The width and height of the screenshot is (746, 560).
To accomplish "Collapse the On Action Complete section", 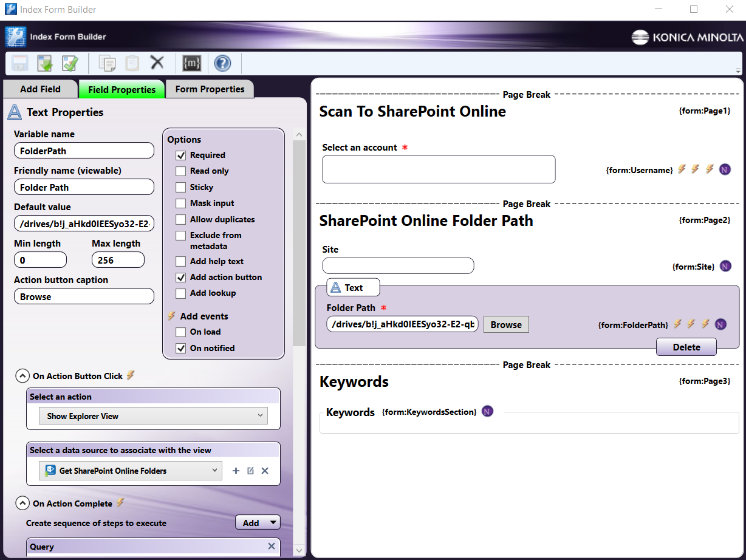I will tap(22, 504).
